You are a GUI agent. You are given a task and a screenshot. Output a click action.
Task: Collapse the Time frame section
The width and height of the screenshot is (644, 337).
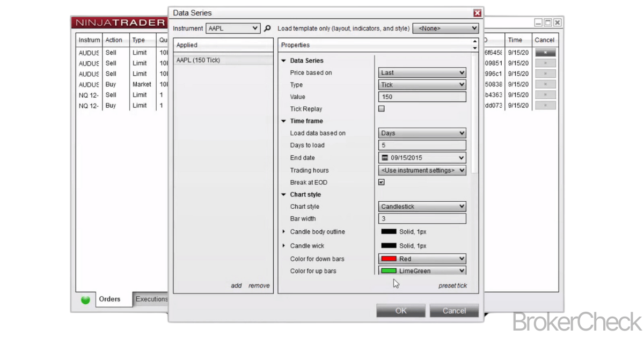(284, 121)
